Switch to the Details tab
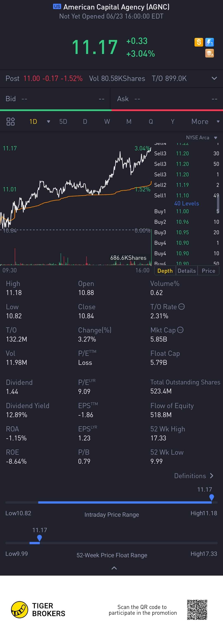The image size is (223, 644). 187,271
